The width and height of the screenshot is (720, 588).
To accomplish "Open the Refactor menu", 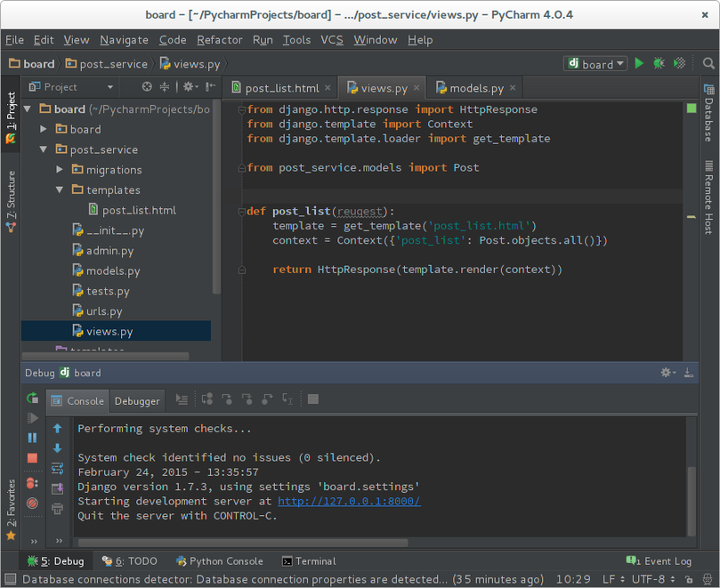I will [220, 40].
